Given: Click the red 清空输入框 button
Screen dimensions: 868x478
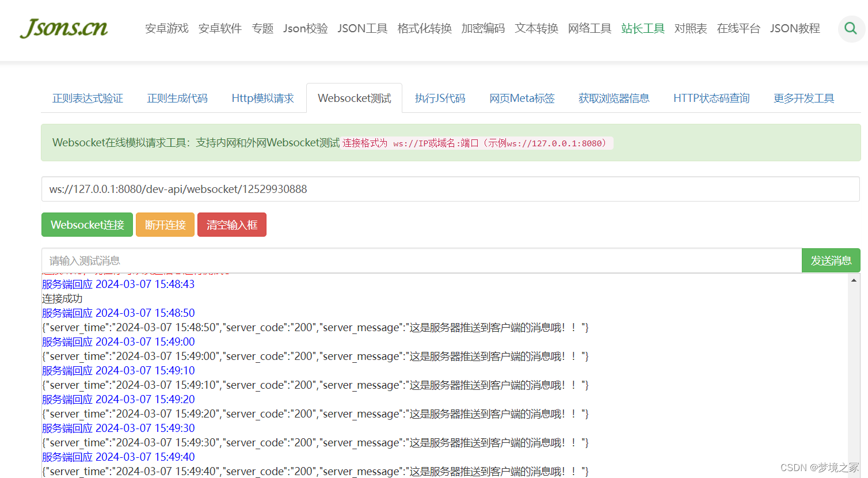Looking at the screenshot, I should [232, 225].
